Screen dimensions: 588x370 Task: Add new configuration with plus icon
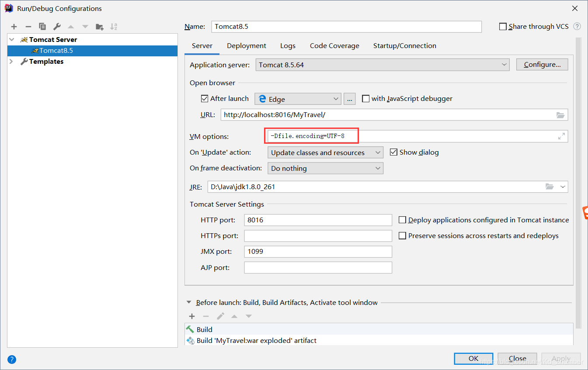click(14, 27)
